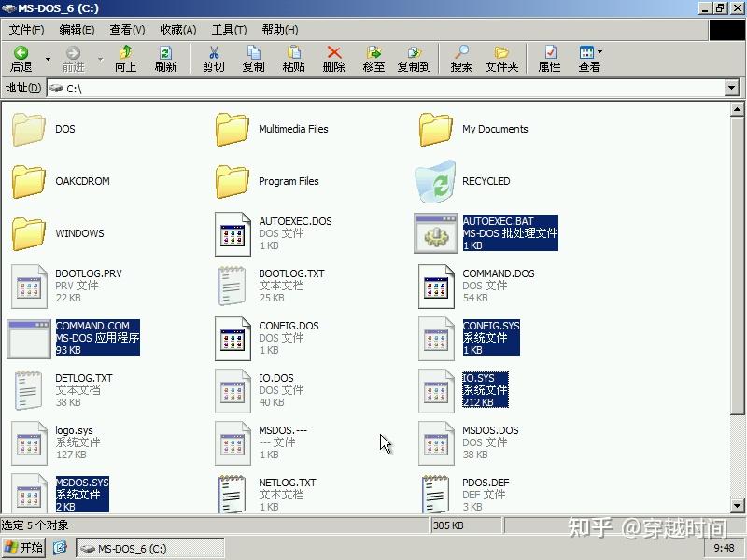Image resolution: width=747 pixels, height=560 pixels.
Task: Refresh the folder with the 刷新 button
Action: pyautogui.click(x=166, y=59)
